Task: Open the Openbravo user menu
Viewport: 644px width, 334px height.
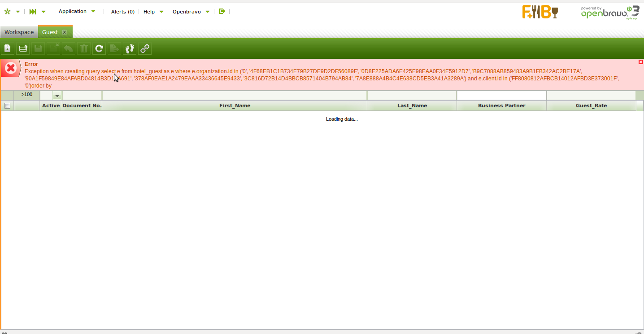Action: point(191,12)
